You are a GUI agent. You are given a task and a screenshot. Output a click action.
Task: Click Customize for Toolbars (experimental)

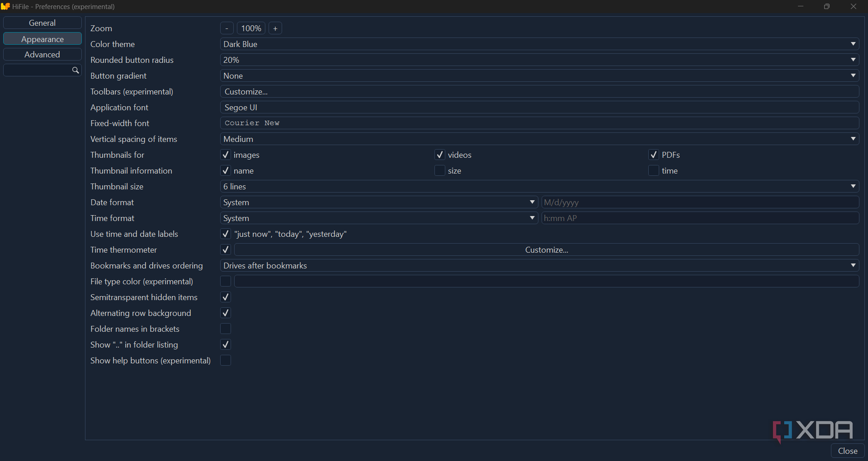(x=540, y=92)
